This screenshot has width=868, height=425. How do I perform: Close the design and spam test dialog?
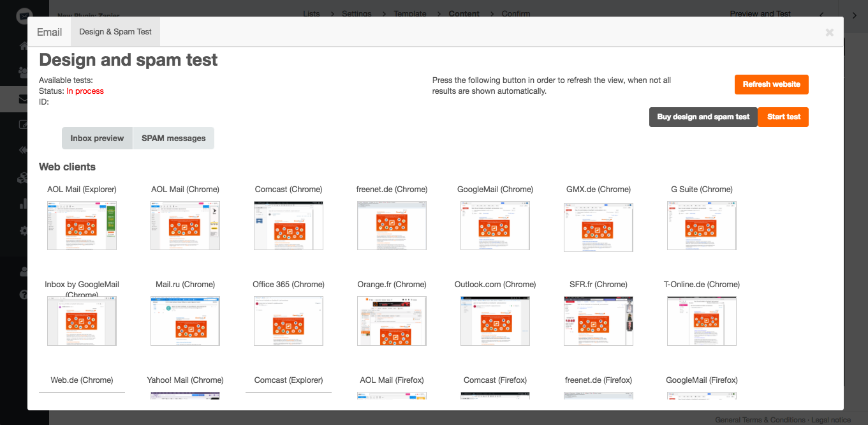(829, 32)
